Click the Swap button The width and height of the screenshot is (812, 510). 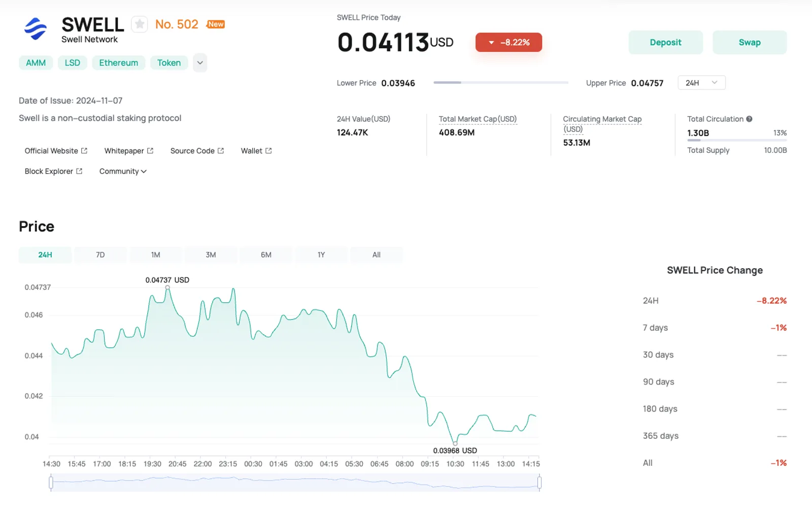pos(750,43)
